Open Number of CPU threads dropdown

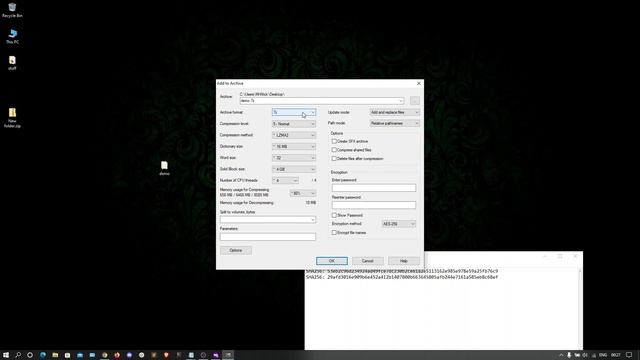[x=285, y=180]
